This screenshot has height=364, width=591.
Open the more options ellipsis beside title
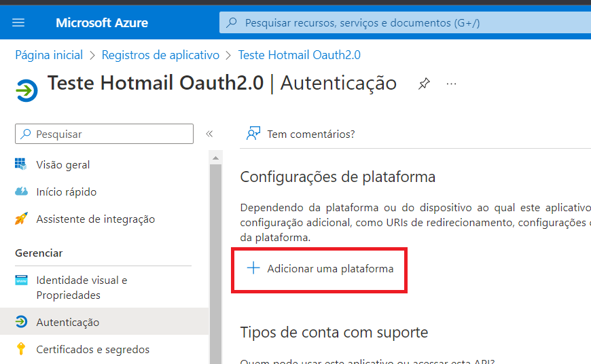pyautogui.click(x=451, y=84)
